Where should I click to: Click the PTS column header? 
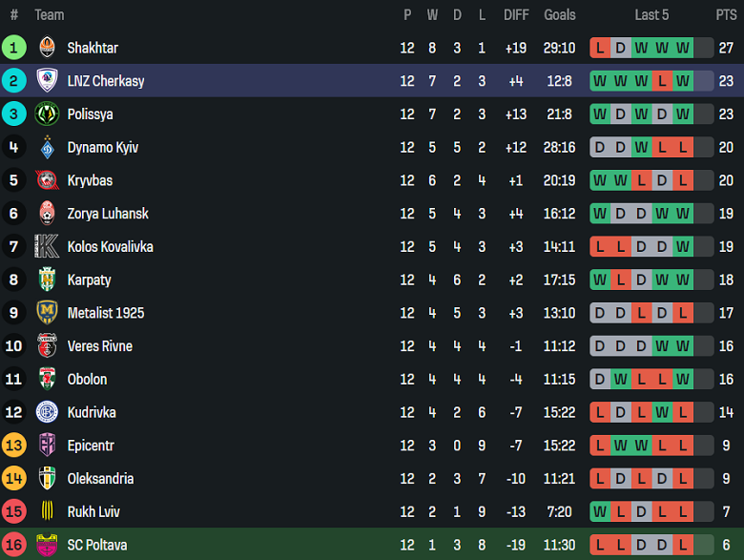pos(726,14)
